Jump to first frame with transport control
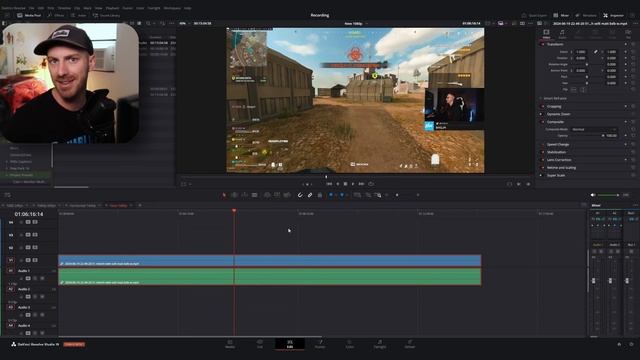The width and height of the screenshot is (640, 360). pyautogui.click(x=329, y=184)
